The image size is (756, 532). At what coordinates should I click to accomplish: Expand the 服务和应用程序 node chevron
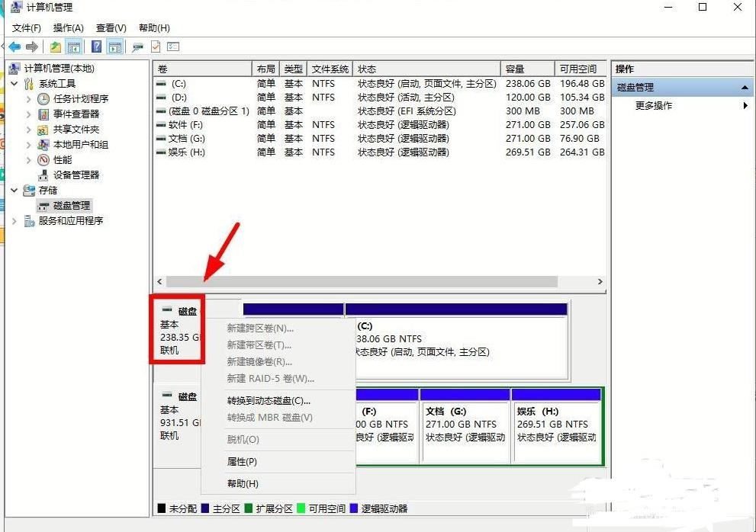pyautogui.click(x=14, y=221)
